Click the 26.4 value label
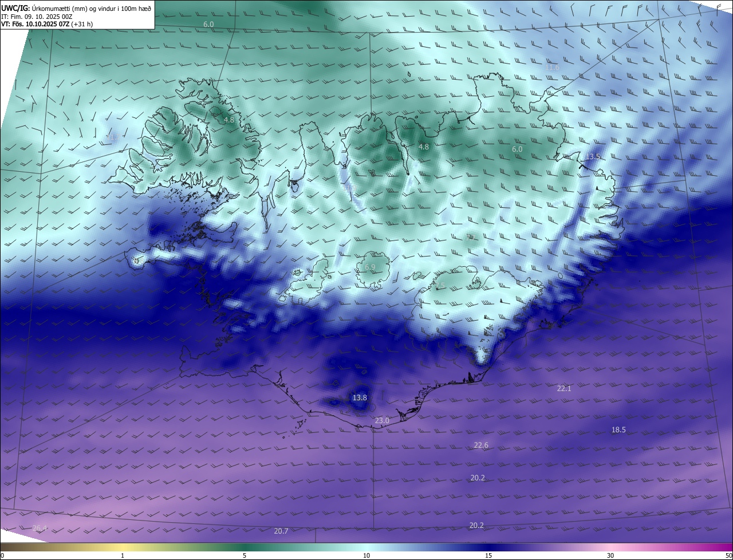733x560 pixels. click(40, 528)
